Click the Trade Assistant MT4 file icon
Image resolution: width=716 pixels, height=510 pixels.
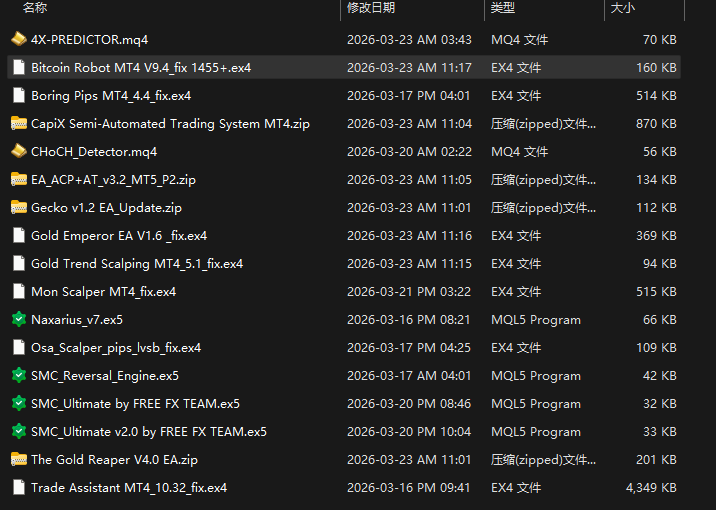tap(19, 487)
